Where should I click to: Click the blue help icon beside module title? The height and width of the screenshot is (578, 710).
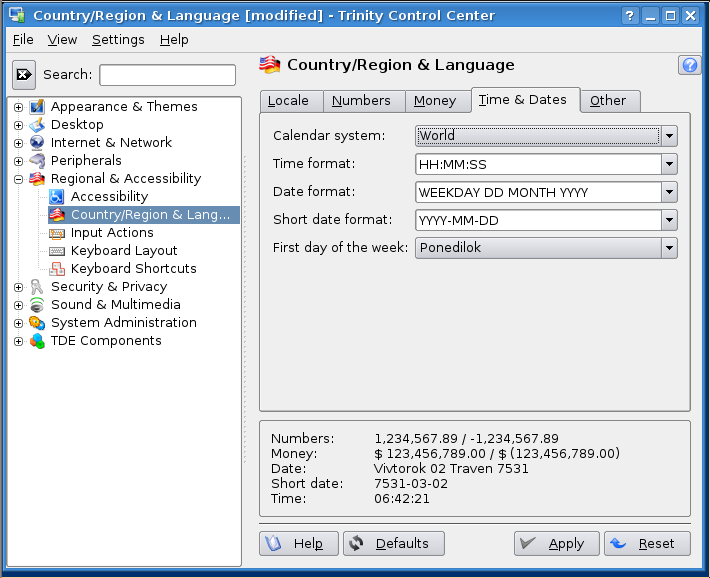tap(690, 65)
